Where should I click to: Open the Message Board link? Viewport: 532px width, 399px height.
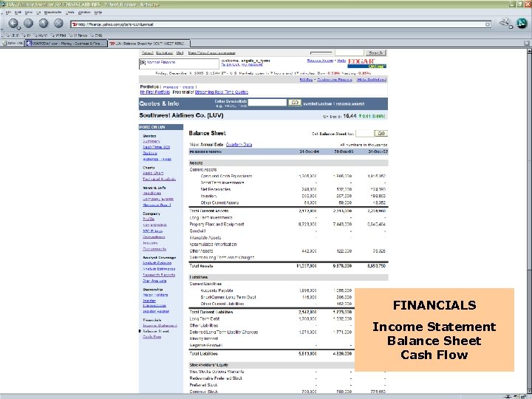click(157, 205)
